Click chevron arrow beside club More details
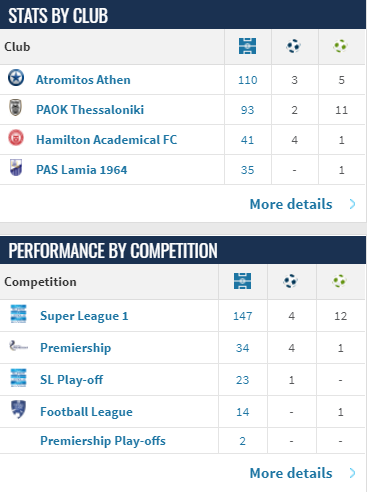Screen dimensions: 367x492 pos(352,204)
